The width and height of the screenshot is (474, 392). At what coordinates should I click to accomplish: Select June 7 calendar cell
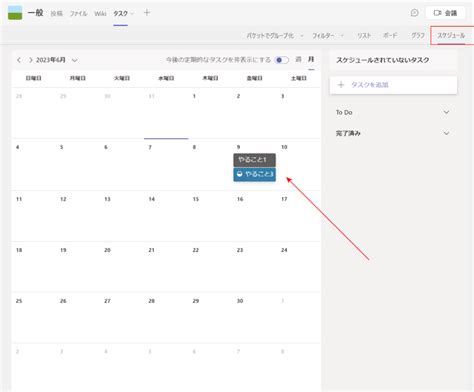tap(166, 164)
